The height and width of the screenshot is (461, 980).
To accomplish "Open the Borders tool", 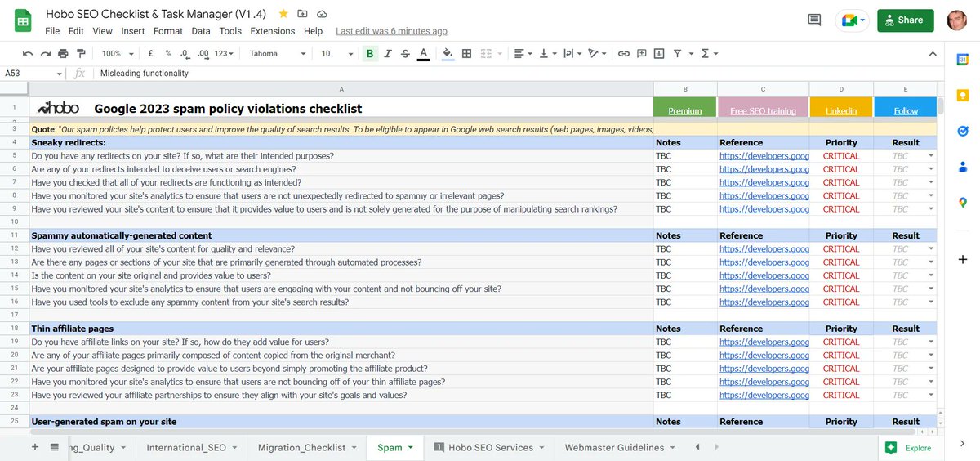I will [x=466, y=54].
